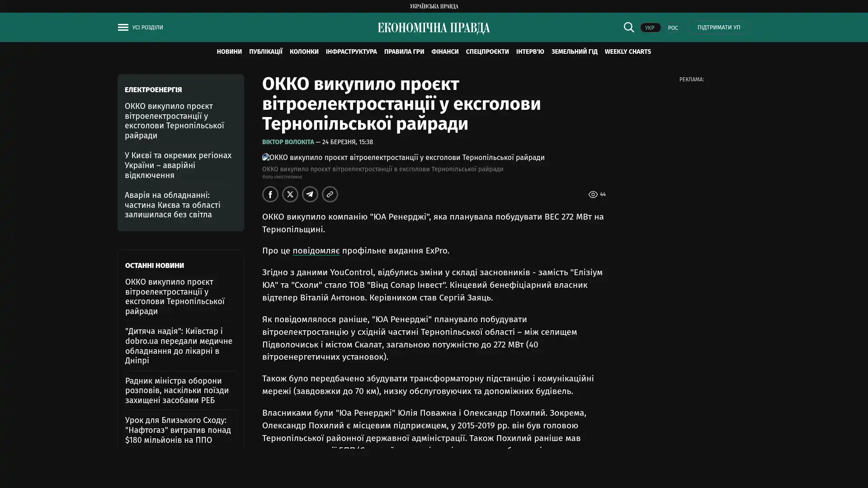Open ОСТАННІ НОВИНИ heading link
The height and width of the screenshot is (488, 868).
point(155,265)
